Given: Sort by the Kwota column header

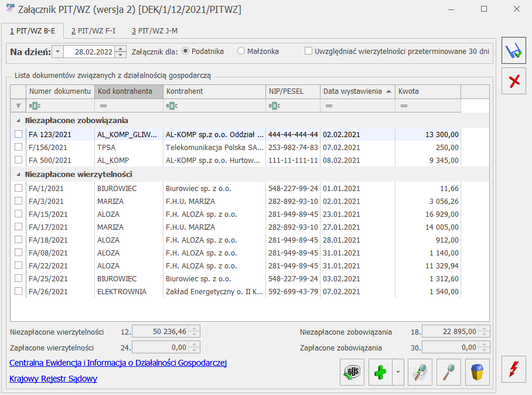Looking at the screenshot, I should 428,91.
